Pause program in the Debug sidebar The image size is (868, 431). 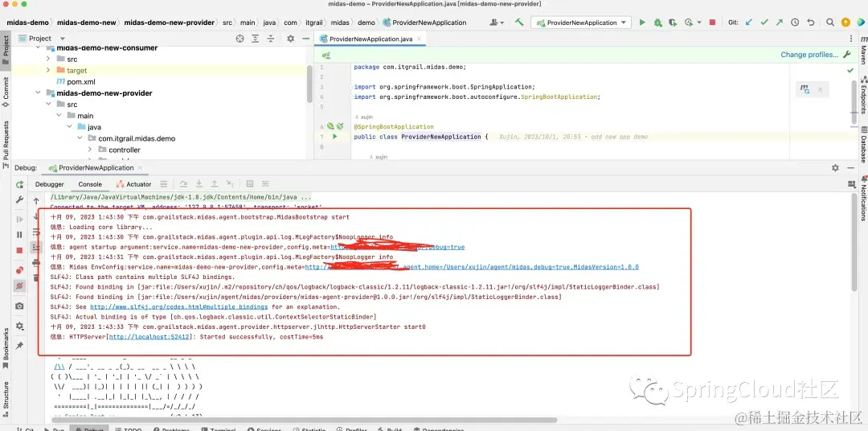19,235
